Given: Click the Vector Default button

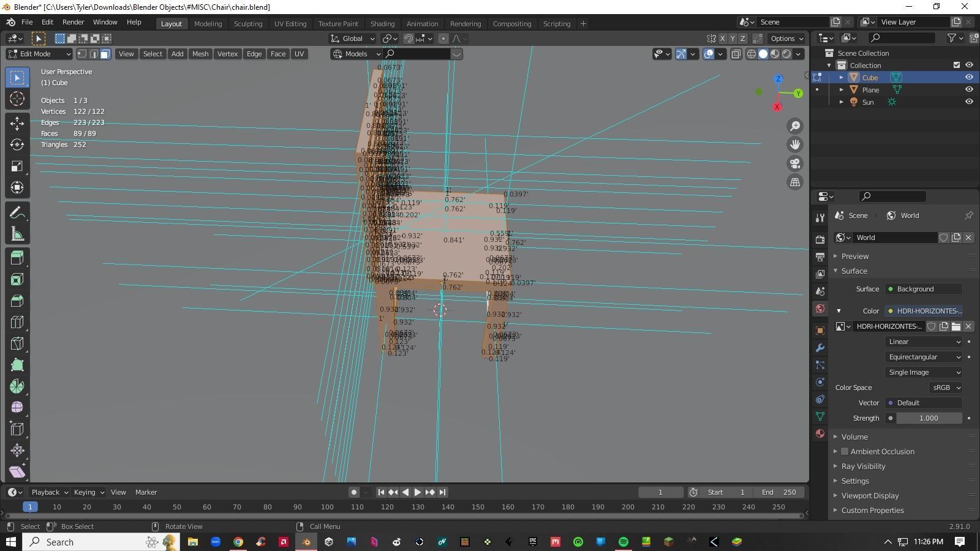Looking at the screenshot, I should [924, 403].
